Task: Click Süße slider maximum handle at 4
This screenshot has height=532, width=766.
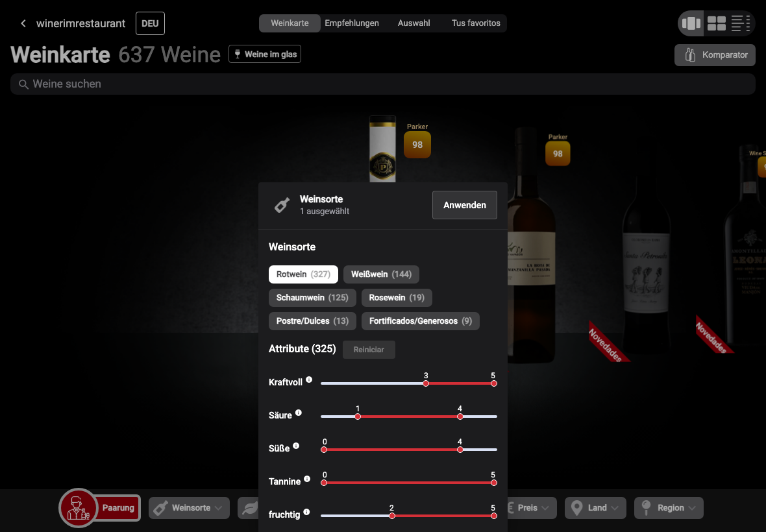Action: coord(460,450)
